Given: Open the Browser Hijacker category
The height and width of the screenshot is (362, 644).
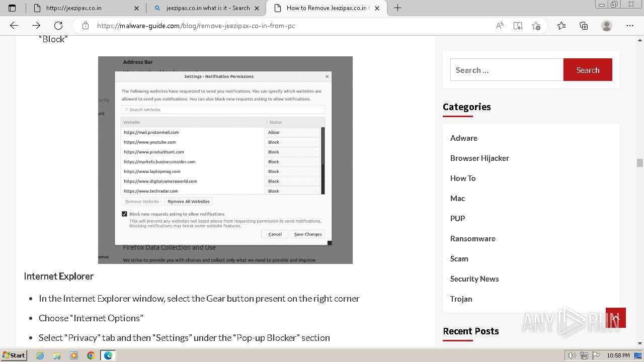Looking at the screenshot, I should [x=479, y=158].
